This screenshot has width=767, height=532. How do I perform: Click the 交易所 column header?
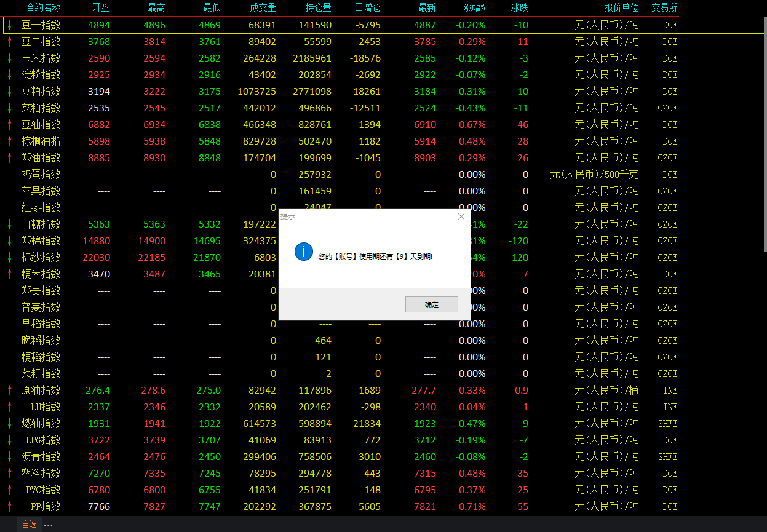[664, 8]
